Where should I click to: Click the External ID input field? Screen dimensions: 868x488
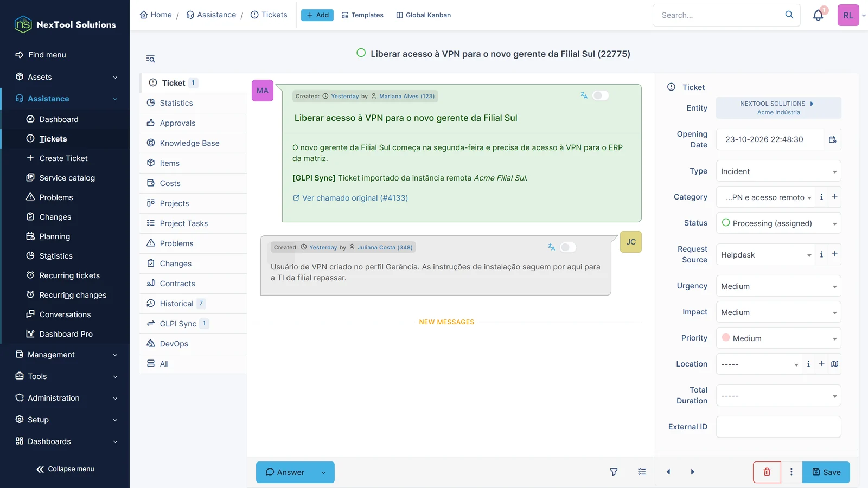[778, 427]
